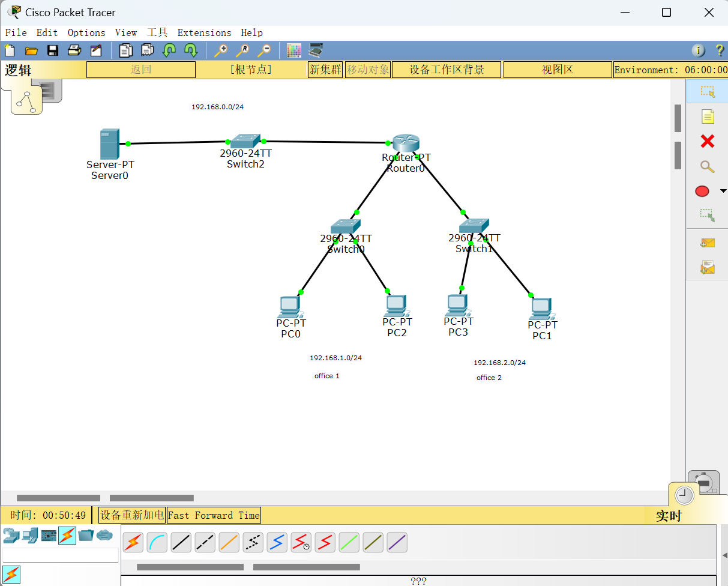The height and width of the screenshot is (586, 728).
Task: Choose the Place Note tool
Action: point(708,116)
